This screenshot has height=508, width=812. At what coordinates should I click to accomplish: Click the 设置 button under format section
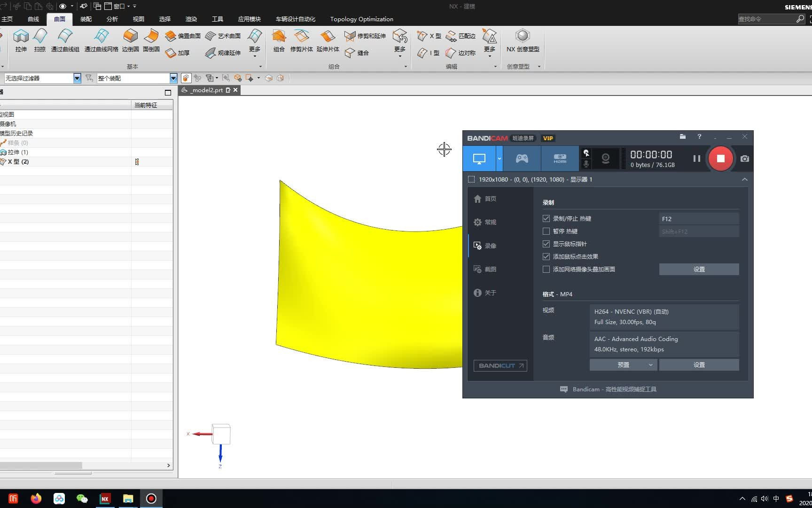click(x=699, y=365)
